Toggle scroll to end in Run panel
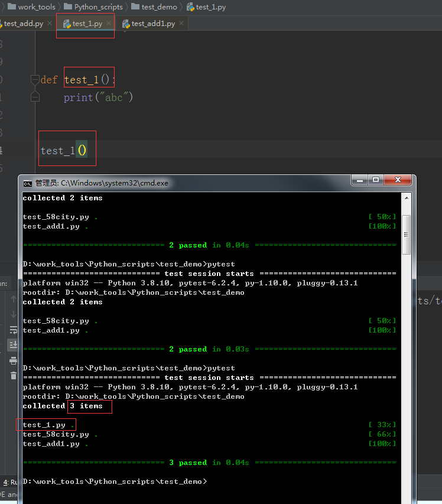The height and width of the screenshot is (504, 442). pyautogui.click(x=13, y=345)
